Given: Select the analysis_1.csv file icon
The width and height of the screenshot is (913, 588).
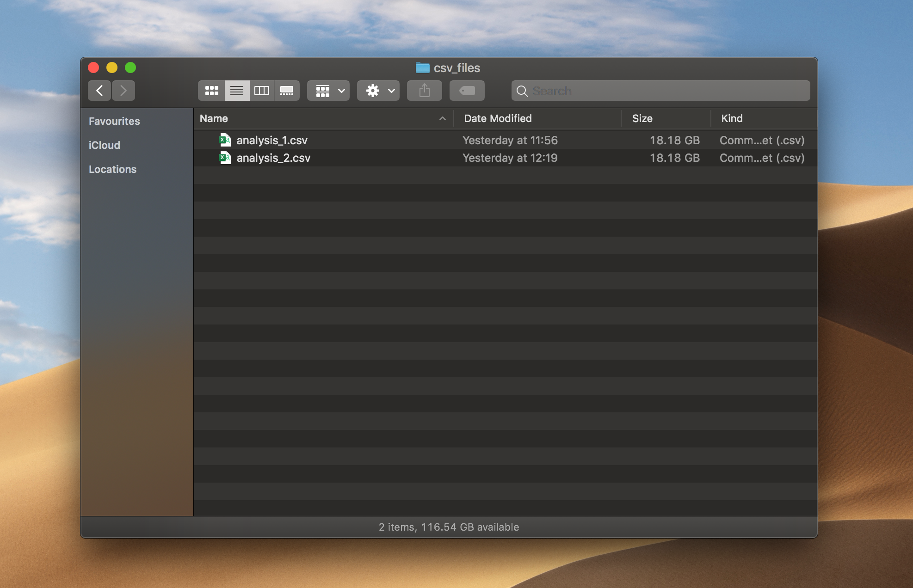Looking at the screenshot, I should click(225, 140).
